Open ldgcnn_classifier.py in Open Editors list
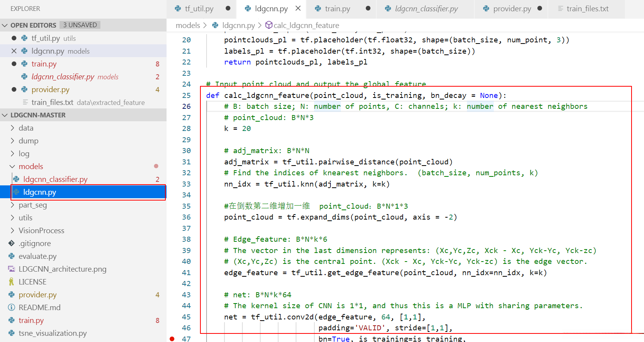This screenshot has height=342, width=644. [x=83, y=77]
